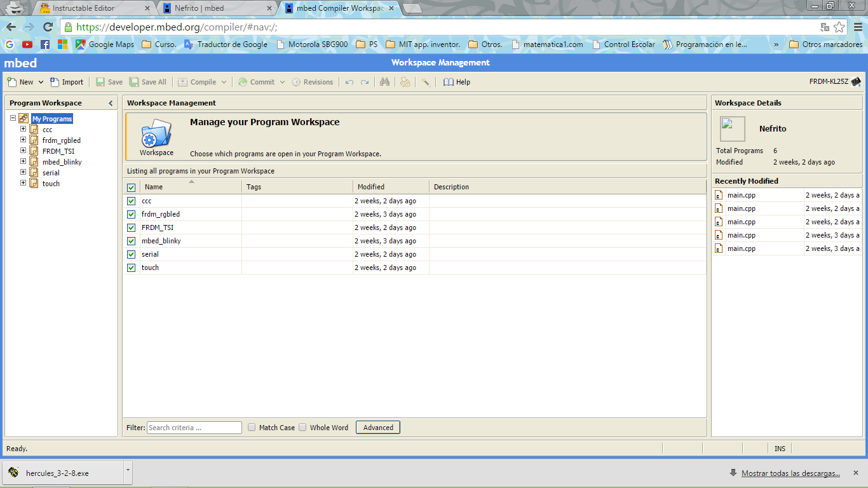
Task: Select the serial program in tree
Action: pyautogui.click(x=51, y=173)
